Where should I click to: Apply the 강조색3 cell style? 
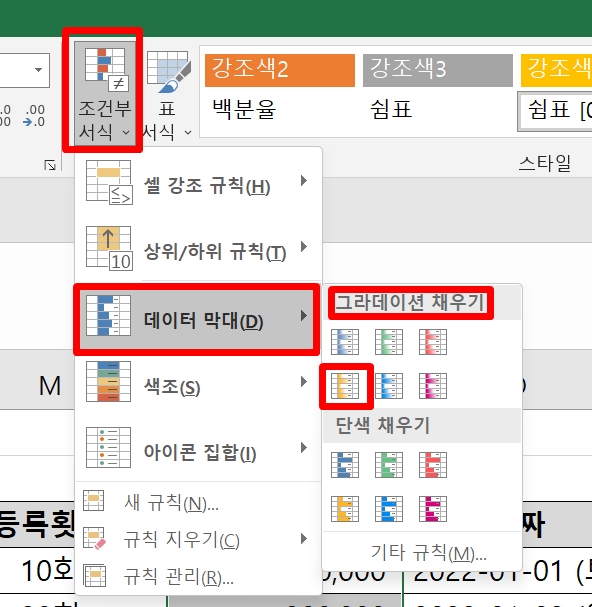438,70
